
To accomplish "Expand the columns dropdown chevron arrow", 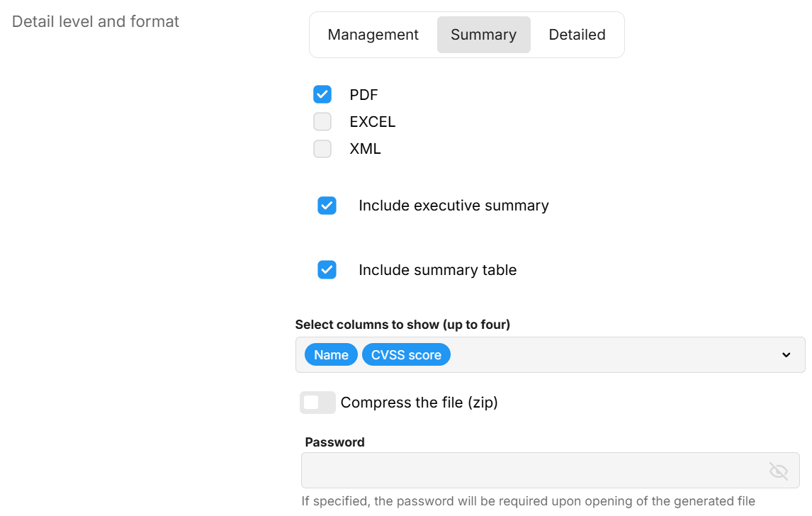I will coord(786,355).
